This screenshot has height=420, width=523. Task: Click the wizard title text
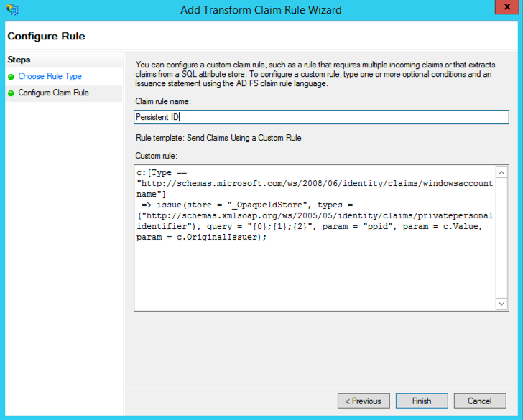point(261,10)
